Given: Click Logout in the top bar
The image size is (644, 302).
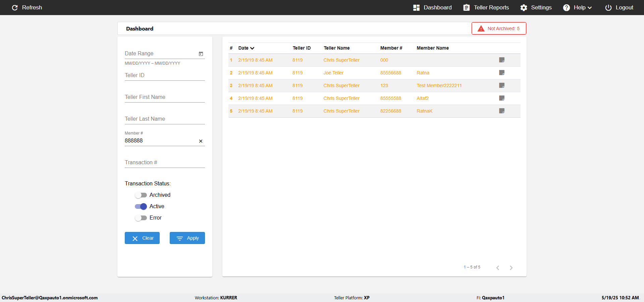Looking at the screenshot, I should (619, 7).
